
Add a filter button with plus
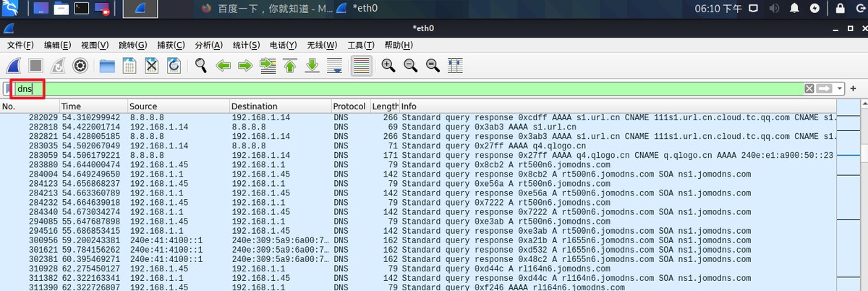pos(854,88)
